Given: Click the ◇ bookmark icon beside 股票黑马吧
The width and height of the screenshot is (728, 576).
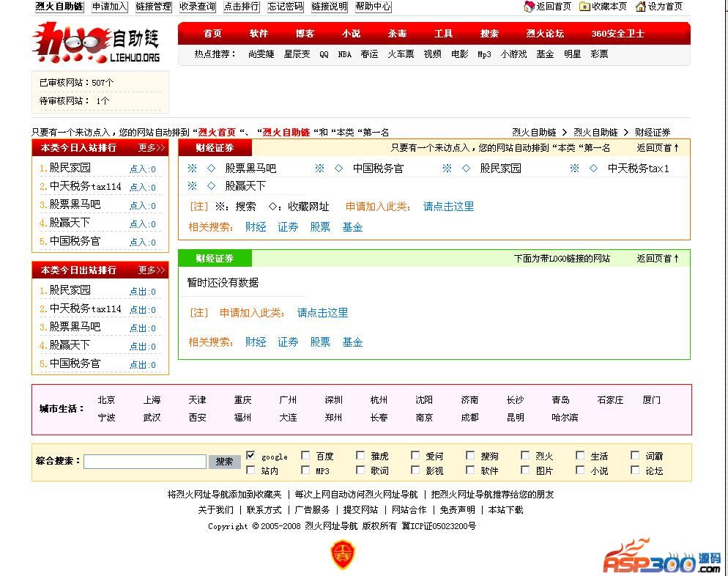Looking at the screenshot, I should 211,168.
